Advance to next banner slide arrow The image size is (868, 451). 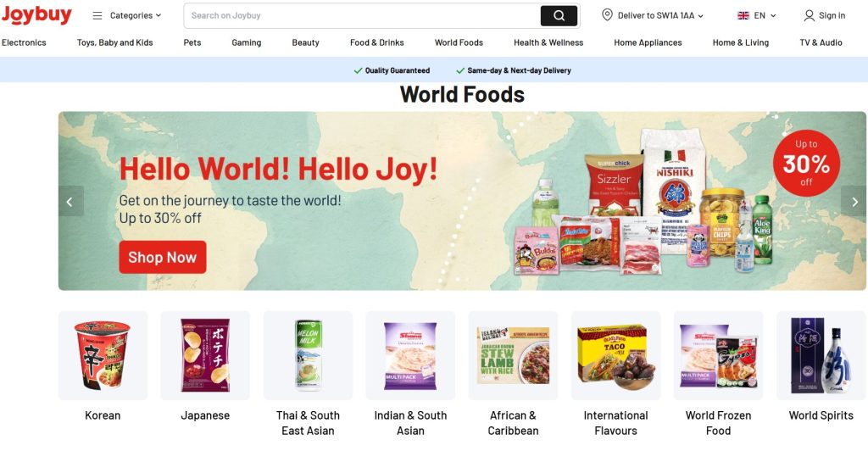coord(854,202)
